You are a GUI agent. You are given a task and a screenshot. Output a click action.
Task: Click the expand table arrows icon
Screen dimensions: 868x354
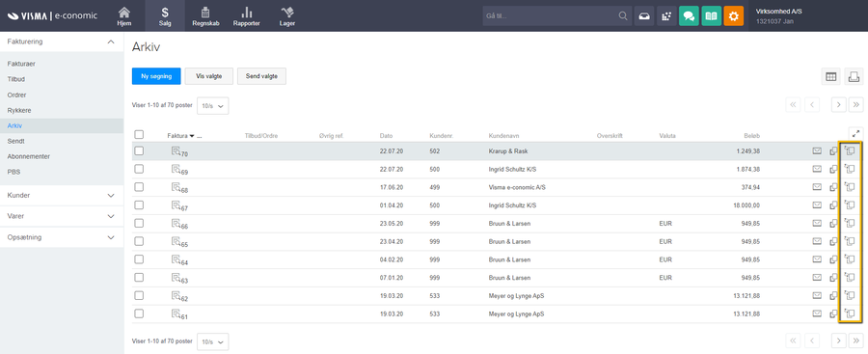click(x=855, y=133)
